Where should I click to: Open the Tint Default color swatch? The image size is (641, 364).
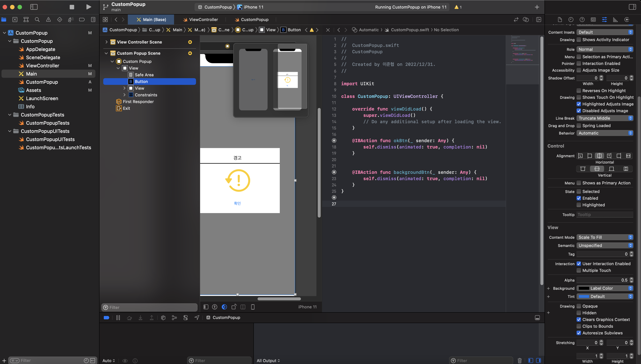(x=584, y=296)
